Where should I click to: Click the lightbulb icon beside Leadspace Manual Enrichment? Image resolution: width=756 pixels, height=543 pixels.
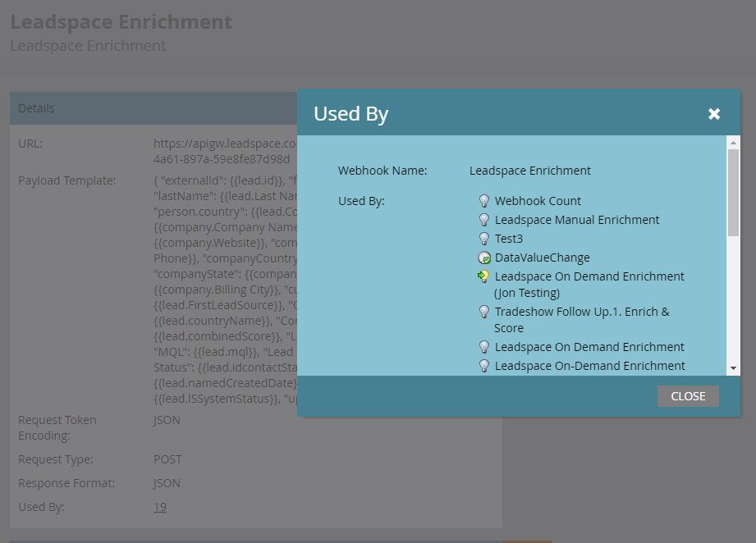pyautogui.click(x=484, y=220)
